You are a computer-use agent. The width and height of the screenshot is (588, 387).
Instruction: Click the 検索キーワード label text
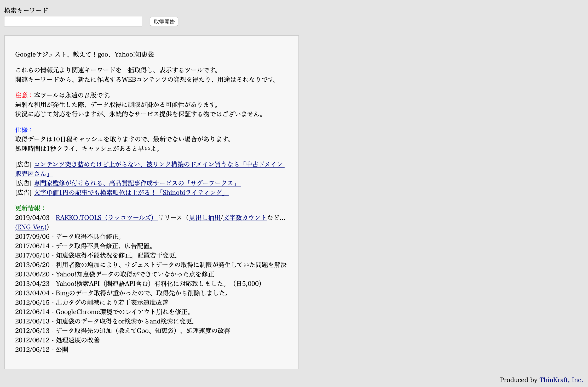[26, 10]
